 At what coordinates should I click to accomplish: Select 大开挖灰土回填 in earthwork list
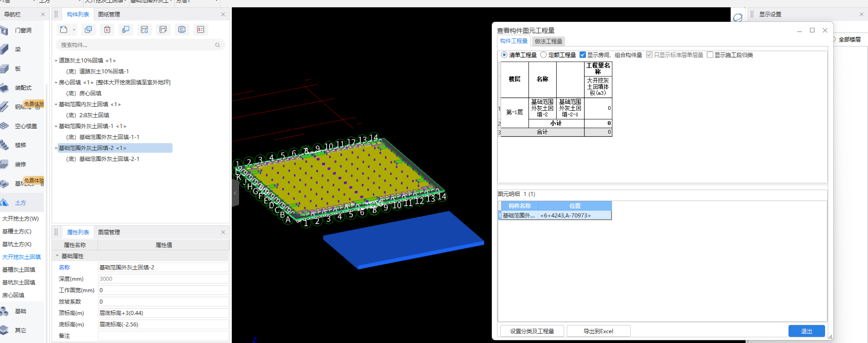pos(22,257)
